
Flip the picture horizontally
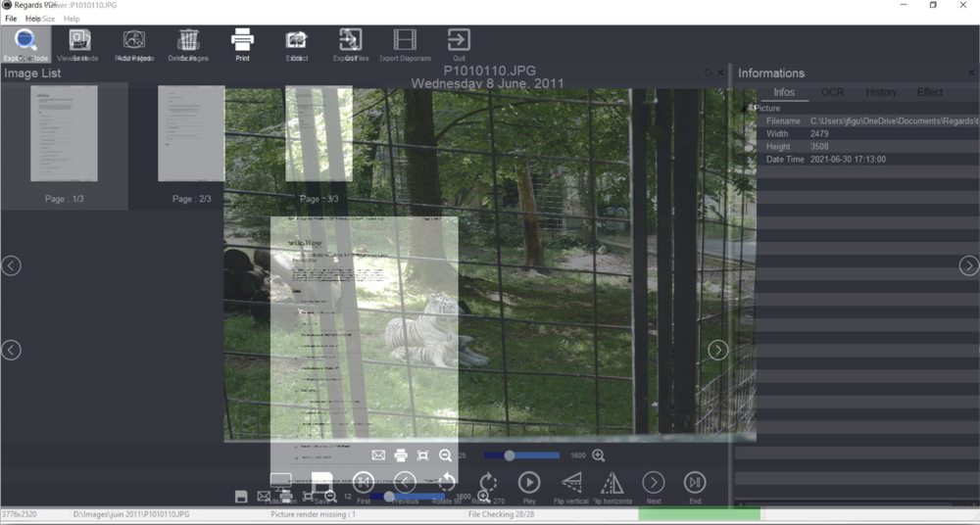pyautogui.click(x=612, y=483)
